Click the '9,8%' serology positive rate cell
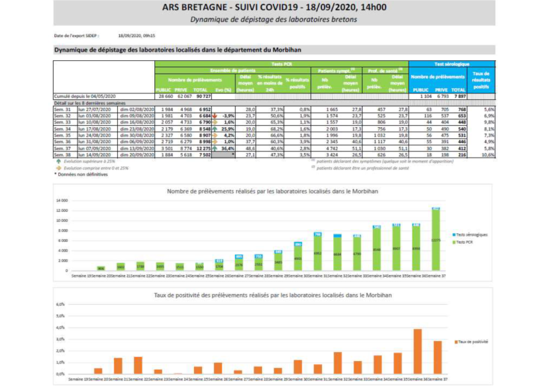Screen dimensions: 543x392 click(x=489, y=122)
